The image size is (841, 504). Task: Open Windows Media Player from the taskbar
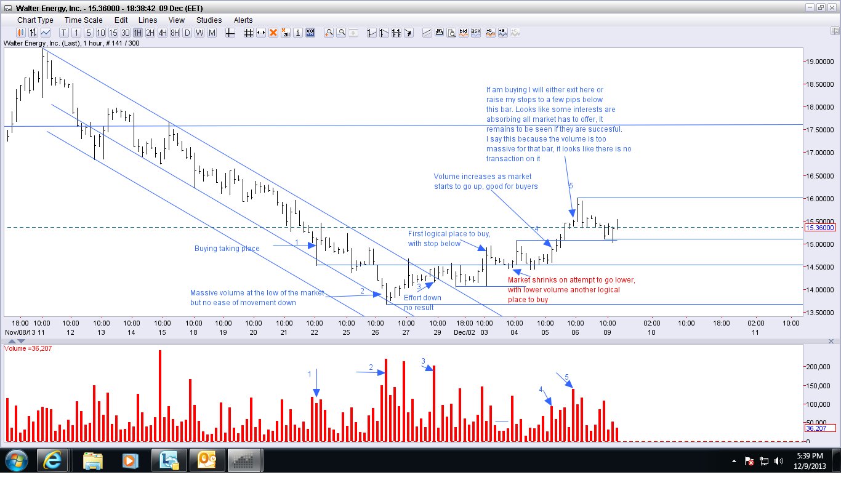[x=130, y=460]
